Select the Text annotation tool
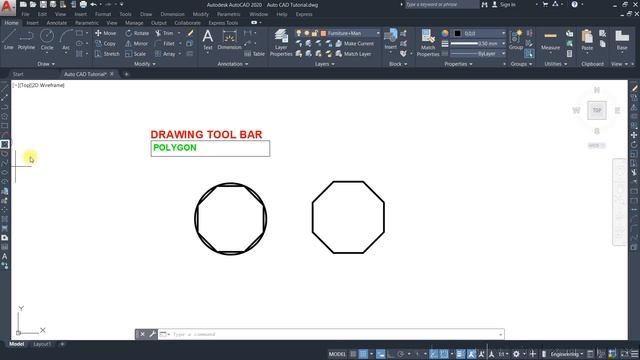Viewport: 640px width, 360px height. (x=208, y=40)
